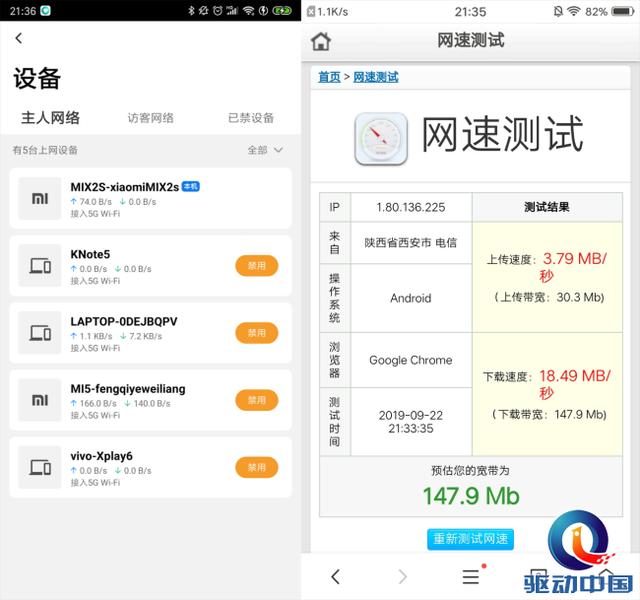Tap the speedometer gauge icon
Viewport: 640px width, 600px height.
coord(381,139)
